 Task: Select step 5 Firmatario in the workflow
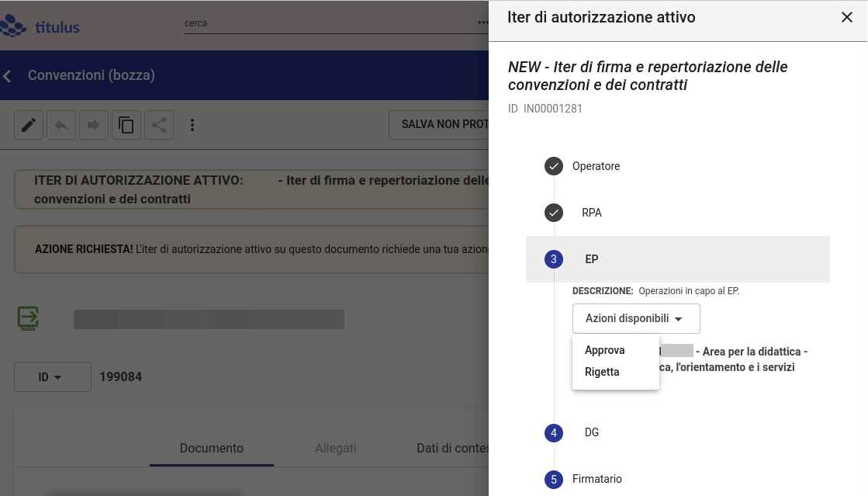click(597, 479)
